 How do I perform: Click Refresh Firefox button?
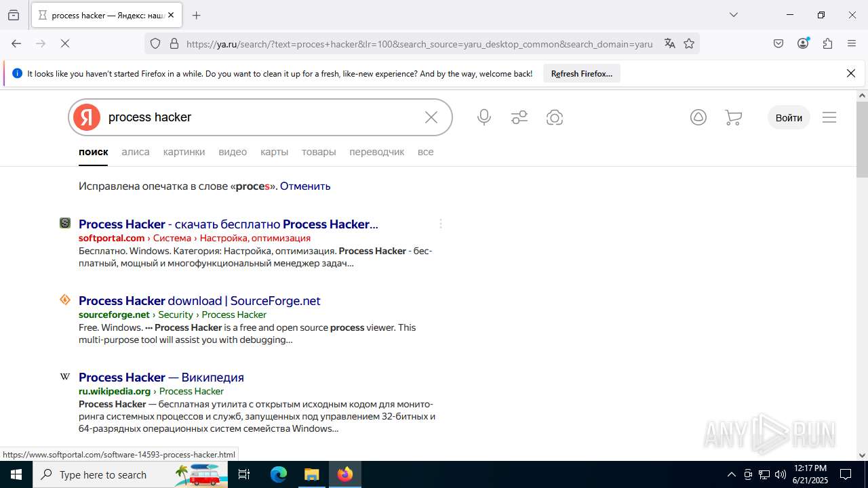pos(582,73)
